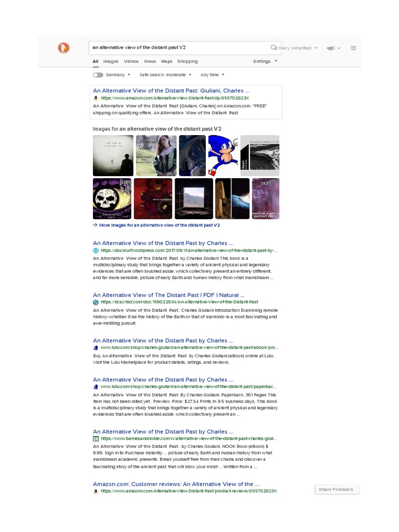
Task: Open the News tab
Action: pyautogui.click(x=150, y=61)
